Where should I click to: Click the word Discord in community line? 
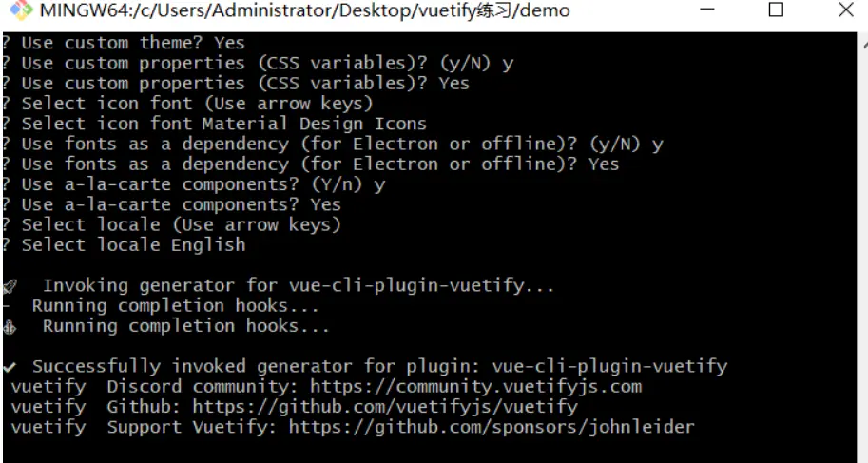[144, 387]
